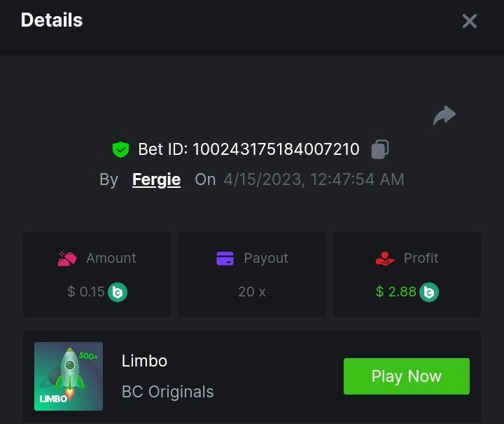
Task: Click the $ 2.88 profit amount
Action: click(396, 292)
